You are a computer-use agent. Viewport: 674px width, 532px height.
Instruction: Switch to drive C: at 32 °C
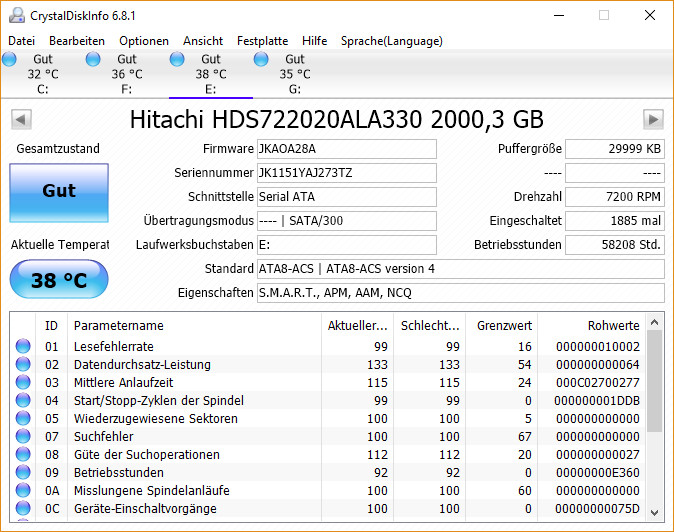click(x=43, y=74)
